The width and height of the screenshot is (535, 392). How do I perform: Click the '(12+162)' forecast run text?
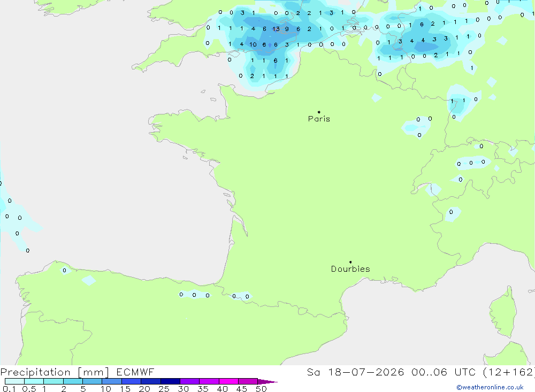pos(509,372)
